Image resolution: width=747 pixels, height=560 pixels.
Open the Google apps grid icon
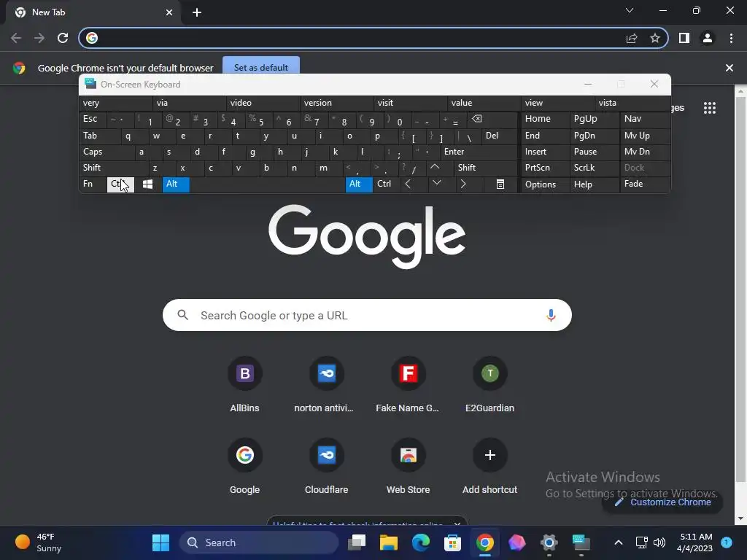coord(709,108)
